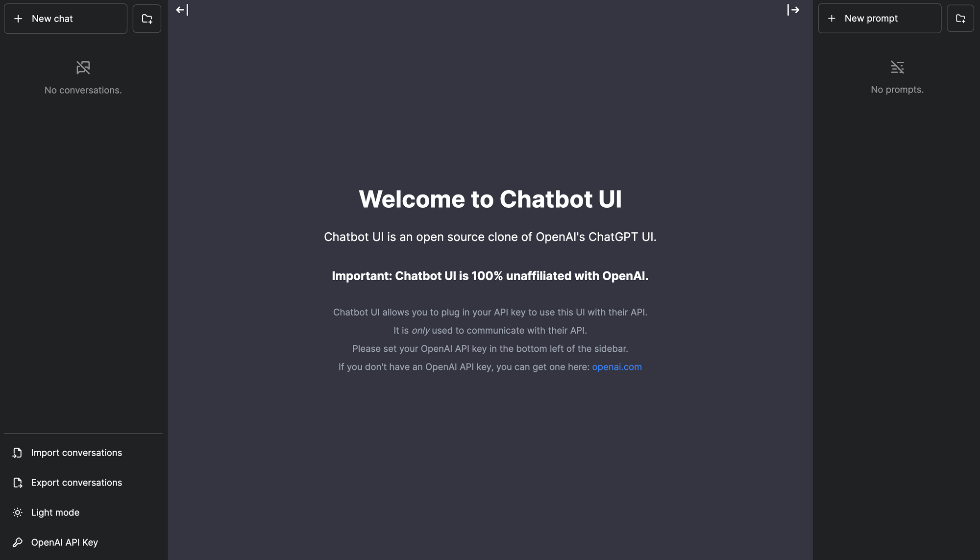Toggle the right sidebar collapse arrow

pos(793,10)
